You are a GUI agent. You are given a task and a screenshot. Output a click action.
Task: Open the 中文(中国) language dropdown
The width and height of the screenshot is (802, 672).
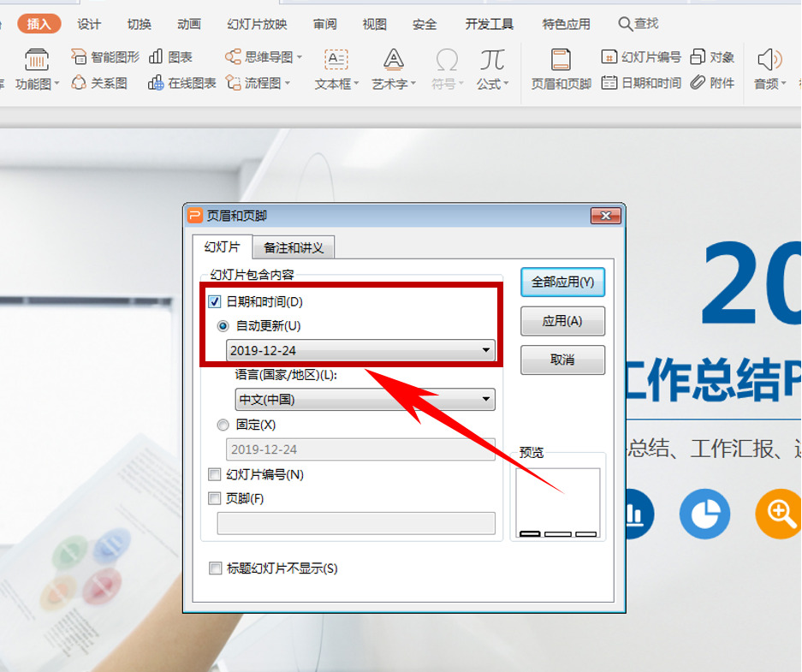pos(365,400)
